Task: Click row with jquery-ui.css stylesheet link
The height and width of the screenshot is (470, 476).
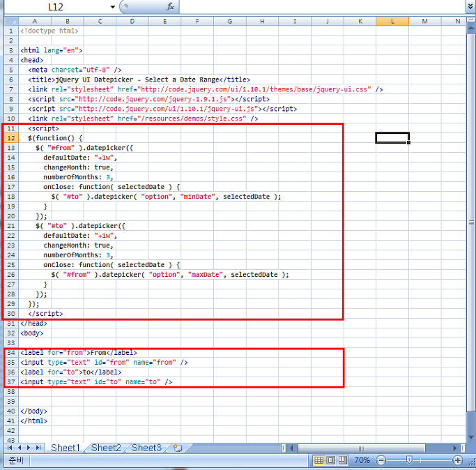Action: click(206, 89)
